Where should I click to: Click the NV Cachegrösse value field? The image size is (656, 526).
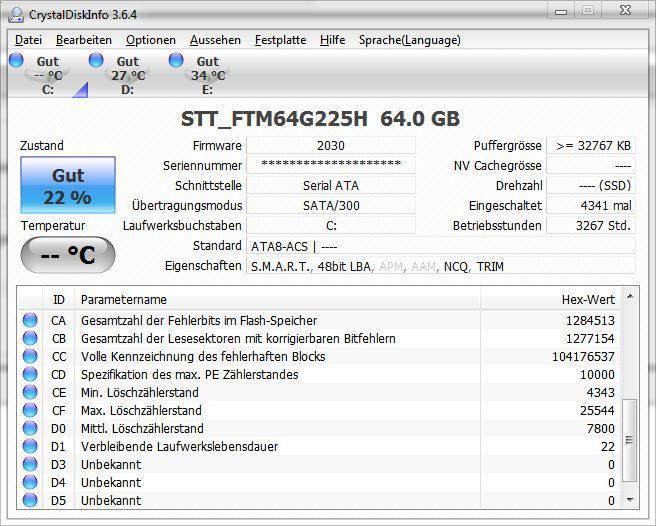(591, 165)
